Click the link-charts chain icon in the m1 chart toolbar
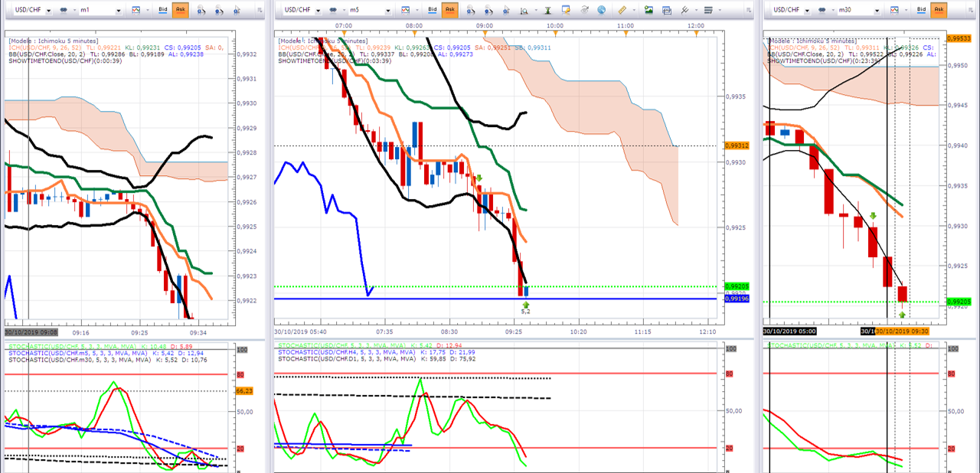Image resolution: width=980 pixels, height=473 pixels. pos(64,9)
